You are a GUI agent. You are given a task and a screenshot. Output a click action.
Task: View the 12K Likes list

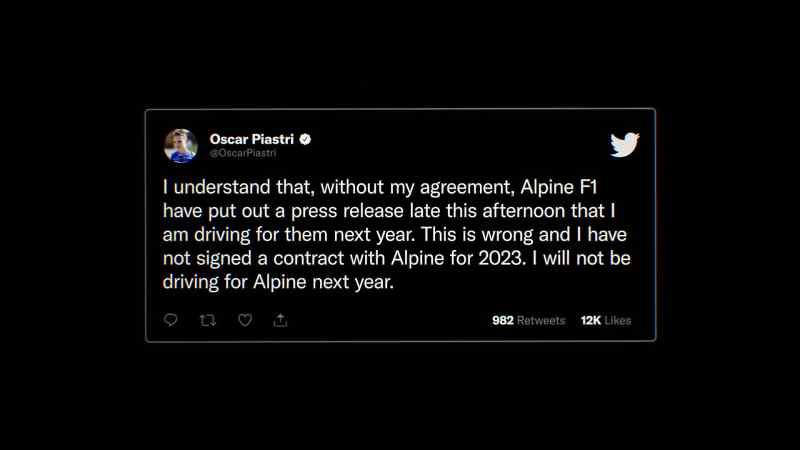tap(606, 320)
